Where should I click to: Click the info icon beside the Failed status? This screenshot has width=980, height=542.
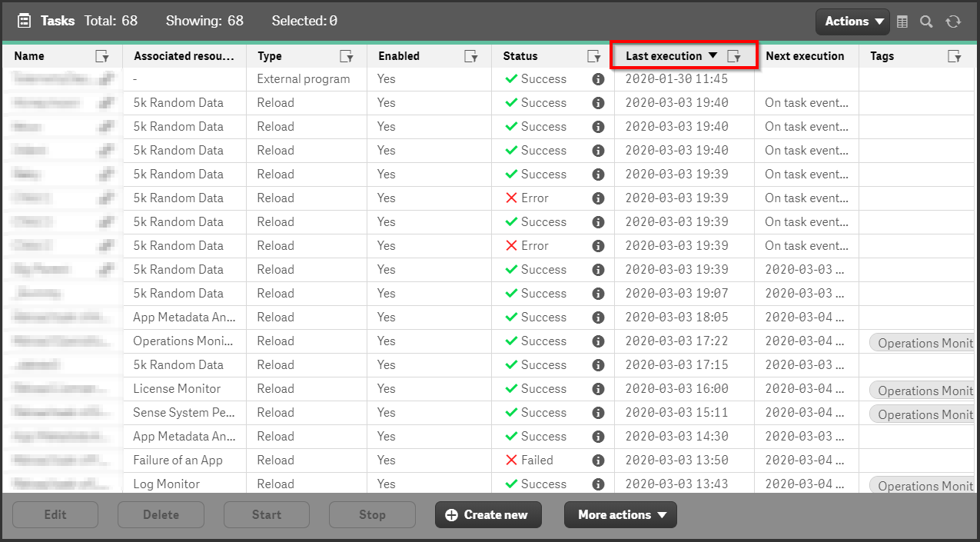[x=599, y=460]
